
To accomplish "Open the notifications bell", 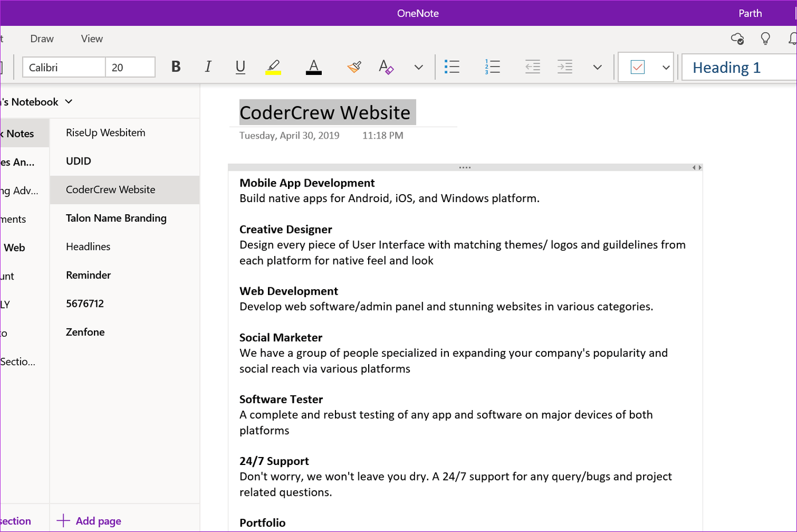I will pos(792,38).
